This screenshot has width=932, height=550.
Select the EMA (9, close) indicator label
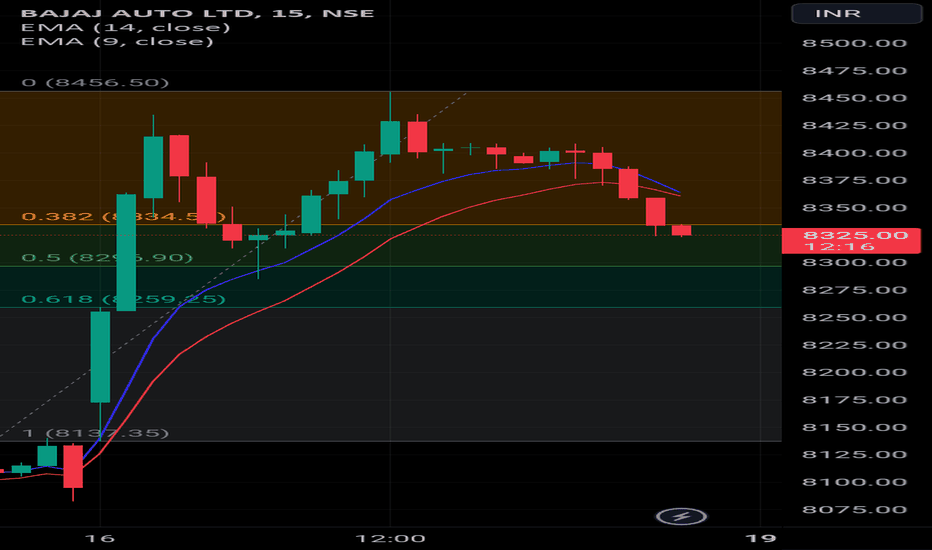pos(117,41)
